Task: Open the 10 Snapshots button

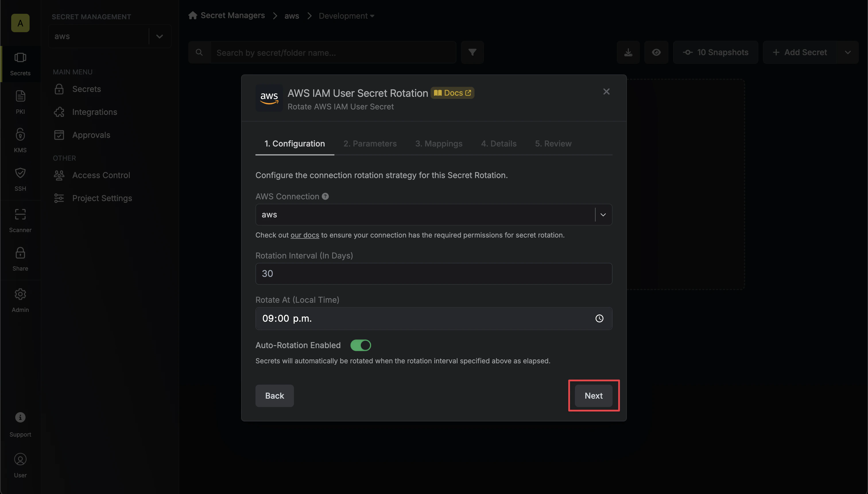Action: pyautogui.click(x=715, y=52)
